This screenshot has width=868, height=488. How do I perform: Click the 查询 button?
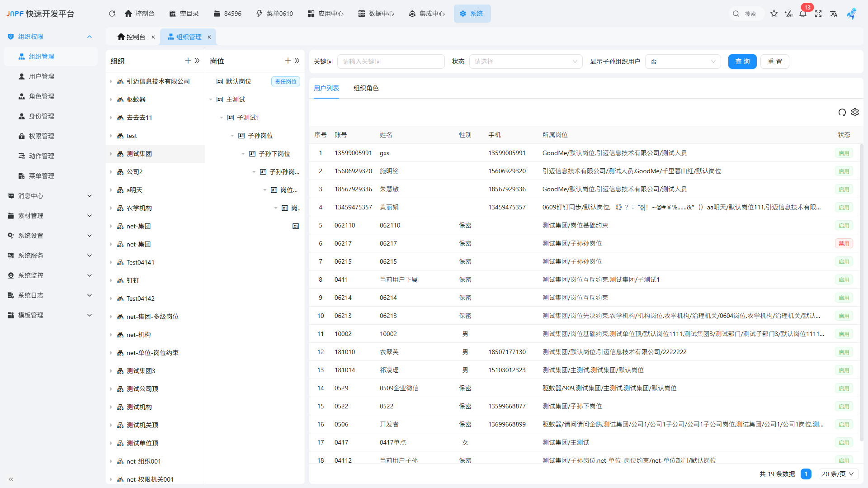coord(742,62)
